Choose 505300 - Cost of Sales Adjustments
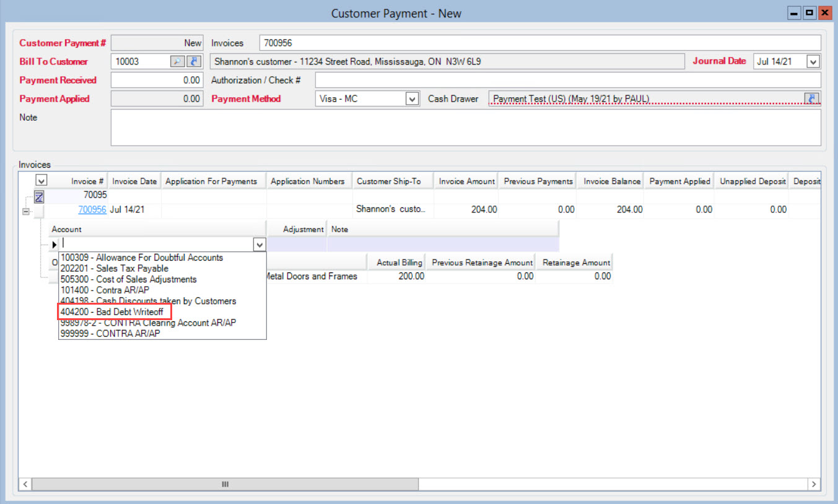The width and height of the screenshot is (838, 504). [128, 279]
